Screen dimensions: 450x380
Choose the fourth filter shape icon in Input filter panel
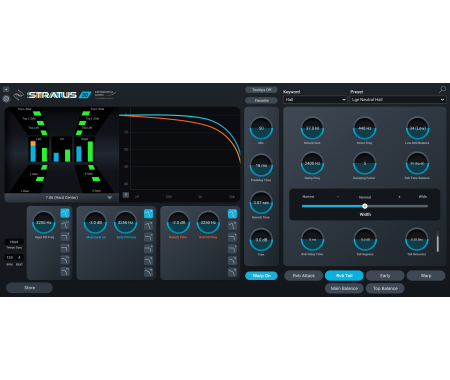65,248
